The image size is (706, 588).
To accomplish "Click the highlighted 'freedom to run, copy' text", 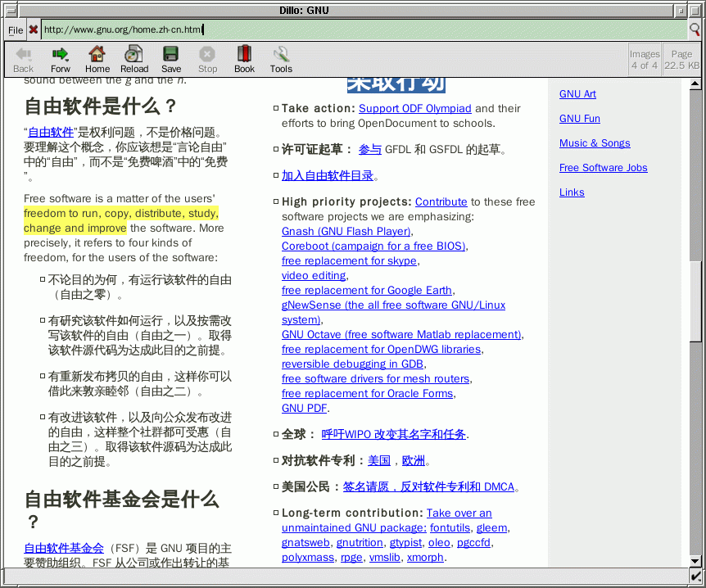I will [121, 220].
